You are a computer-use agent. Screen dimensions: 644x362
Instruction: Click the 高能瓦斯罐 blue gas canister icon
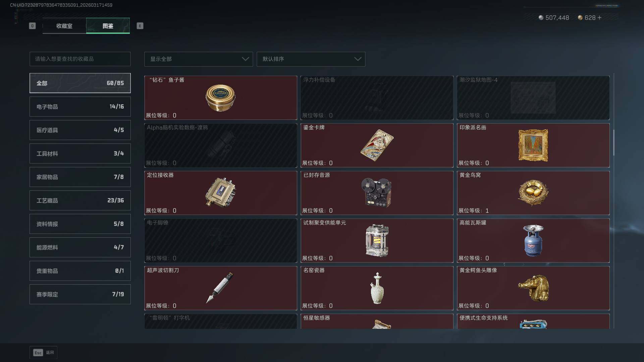pos(533,240)
